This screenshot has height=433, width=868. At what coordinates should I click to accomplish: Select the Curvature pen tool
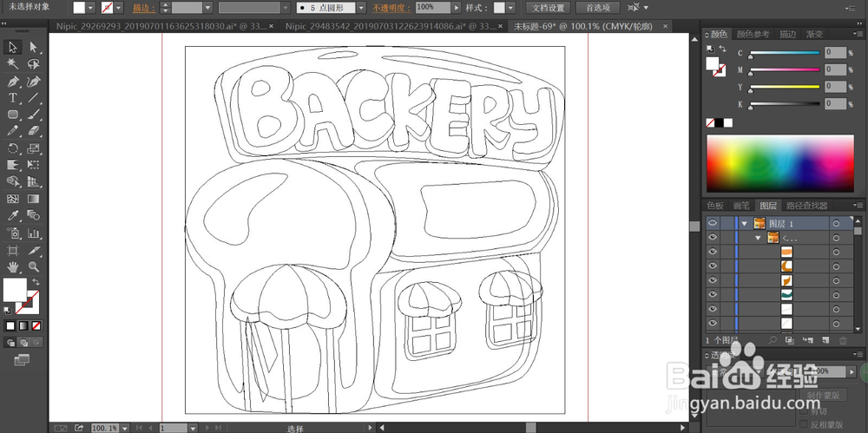tap(33, 82)
